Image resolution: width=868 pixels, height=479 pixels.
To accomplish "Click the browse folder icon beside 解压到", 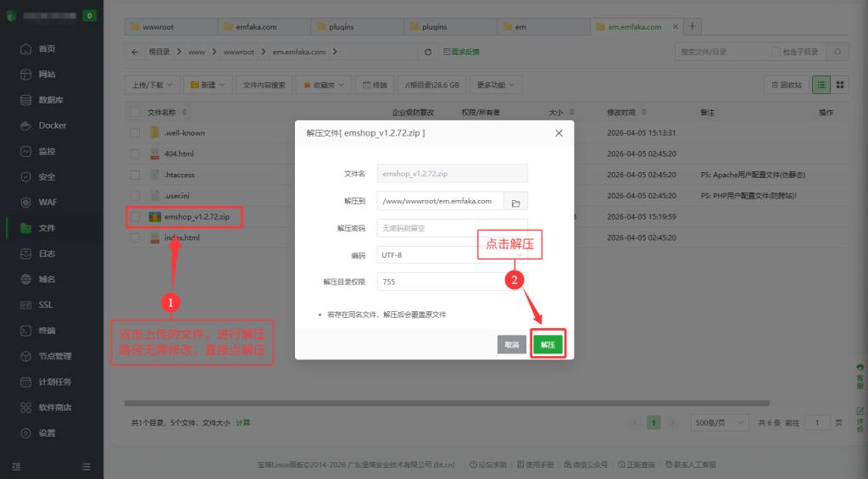I will pyautogui.click(x=515, y=201).
